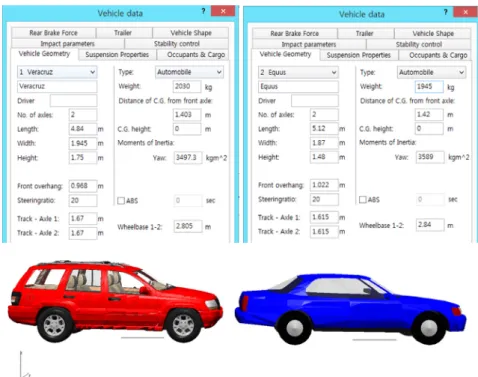The image size is (478, 377).
Task: Close the Equus Vehicle data dialog
Action: coord(465,12)
